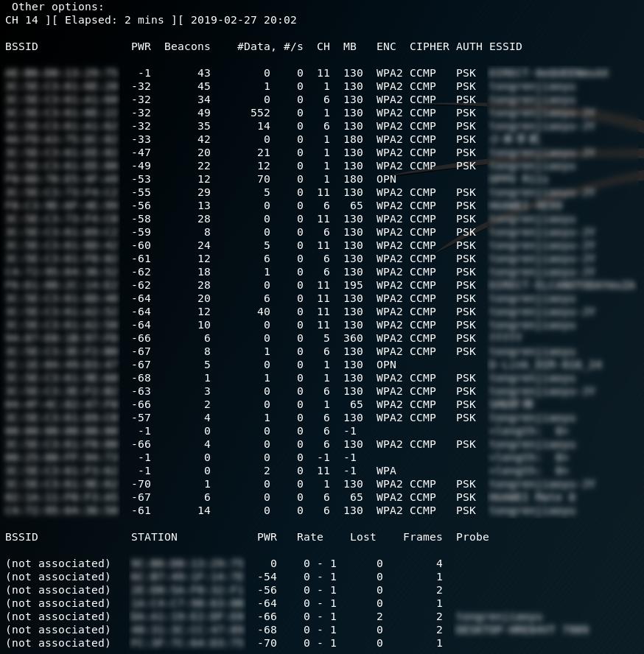Click the #/s column header
The image size is (644, 654).
(293, 46)
